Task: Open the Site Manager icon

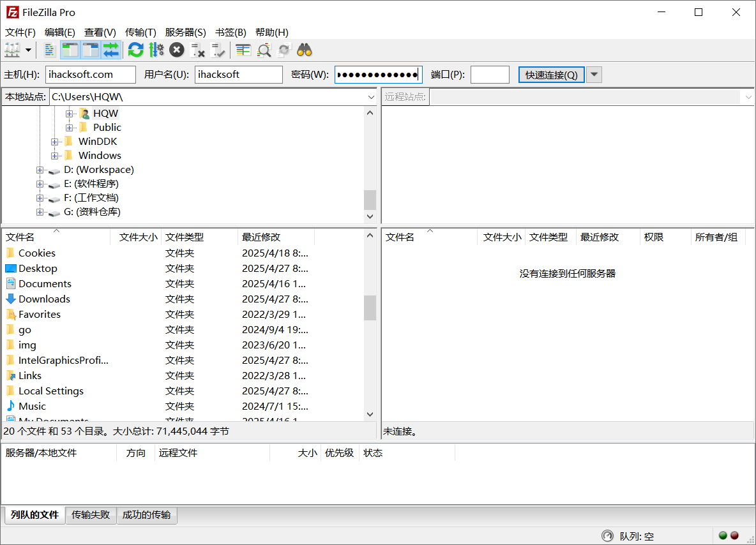Action: point(12,50)
